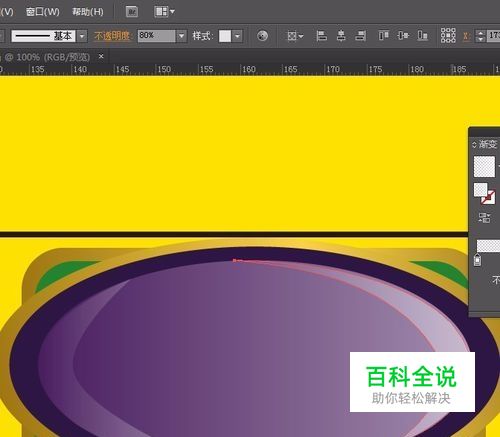Click Vertical Align Top icon
Viewport: 500px width, 437px height.
coord(383,36)
